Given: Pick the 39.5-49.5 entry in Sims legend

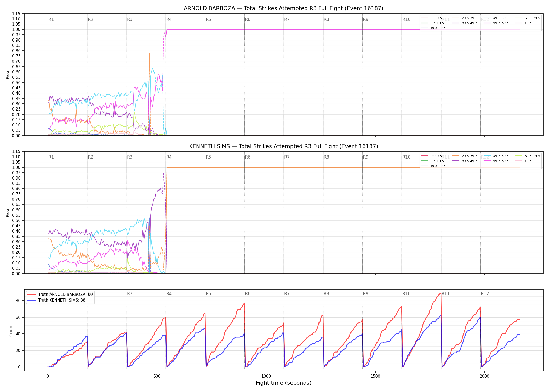Looking at the screenshot, I should pyautogui.click(x=465, y=161).
